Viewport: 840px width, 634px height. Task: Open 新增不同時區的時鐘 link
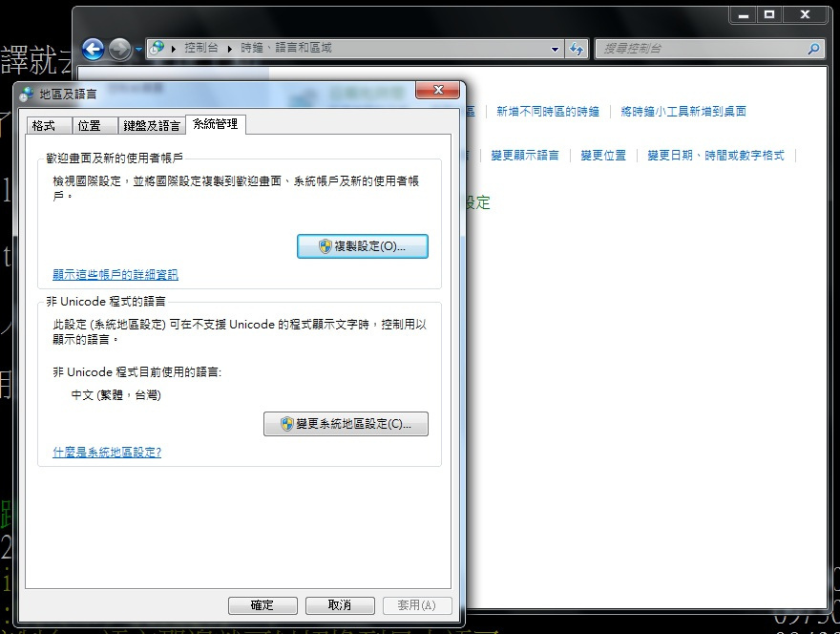[548, 112]
